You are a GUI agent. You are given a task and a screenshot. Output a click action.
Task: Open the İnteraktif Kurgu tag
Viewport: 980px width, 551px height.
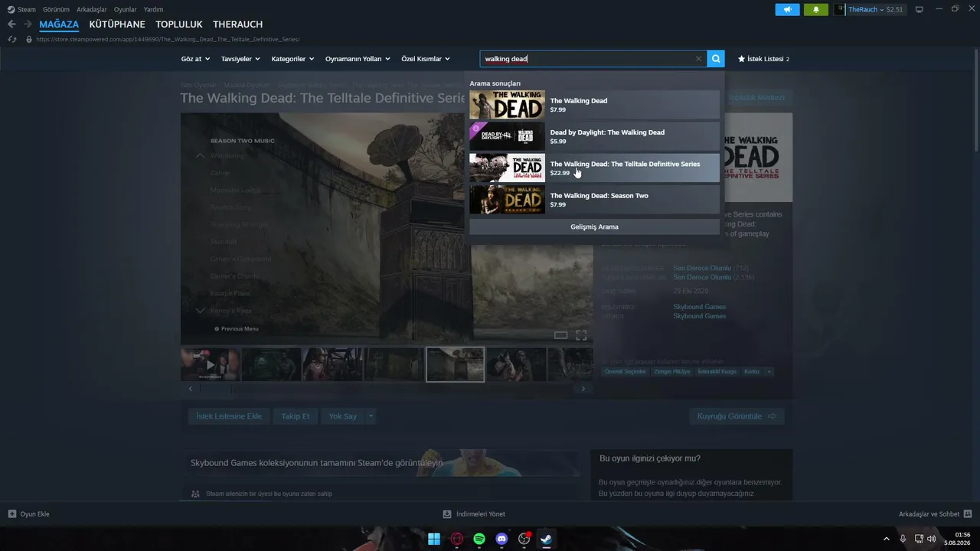(717, 371)
